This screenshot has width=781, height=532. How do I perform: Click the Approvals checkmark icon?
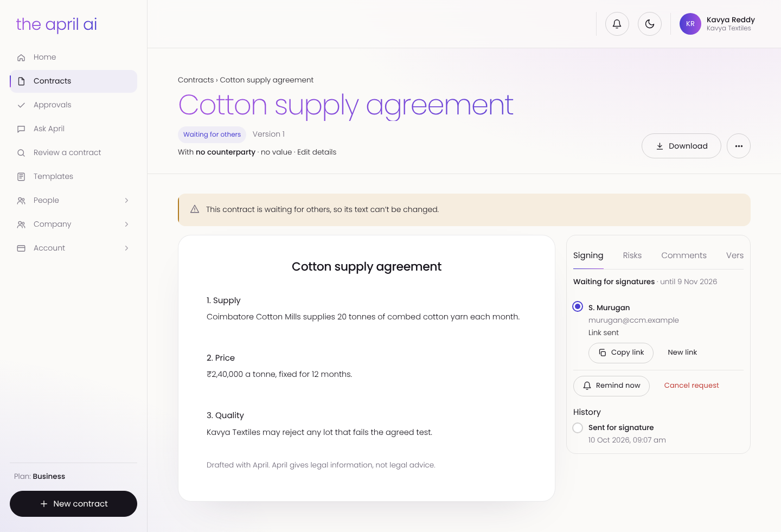(21, 105)
